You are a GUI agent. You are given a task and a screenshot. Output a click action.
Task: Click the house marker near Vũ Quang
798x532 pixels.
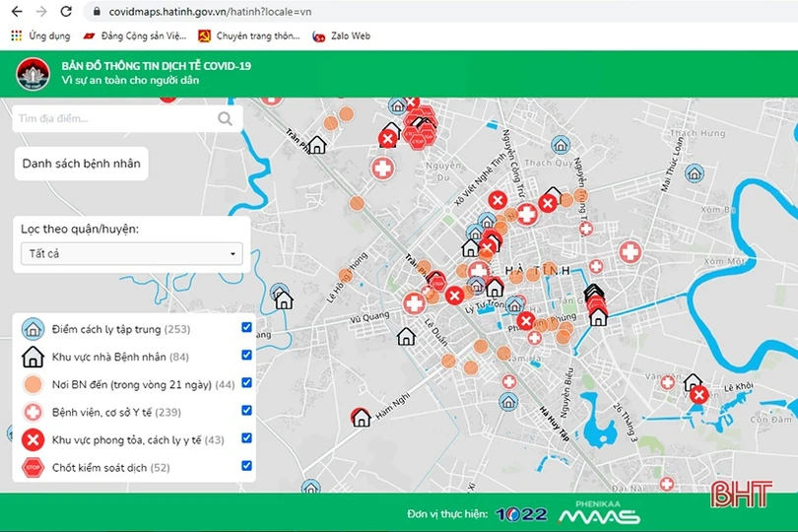(x=405, y=337)
